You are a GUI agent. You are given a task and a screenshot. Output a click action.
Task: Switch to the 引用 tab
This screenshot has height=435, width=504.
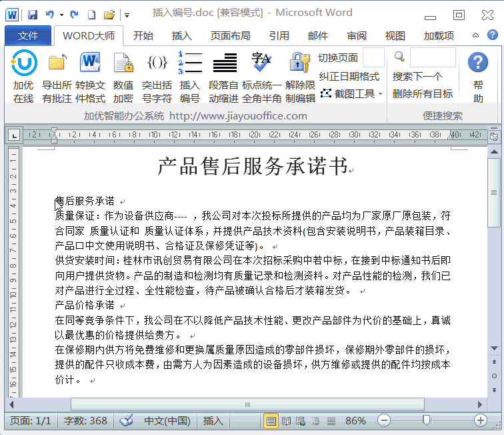(x=279, y=35)
